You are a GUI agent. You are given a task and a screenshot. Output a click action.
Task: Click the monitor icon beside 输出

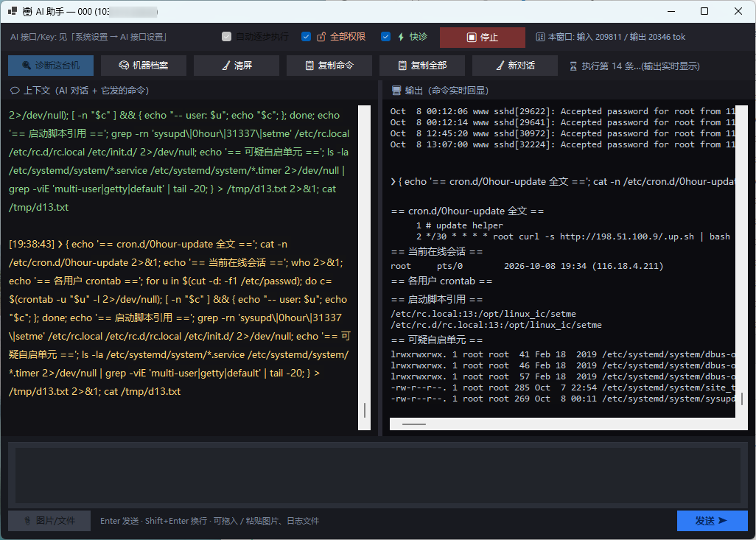[x=396, y=91]
